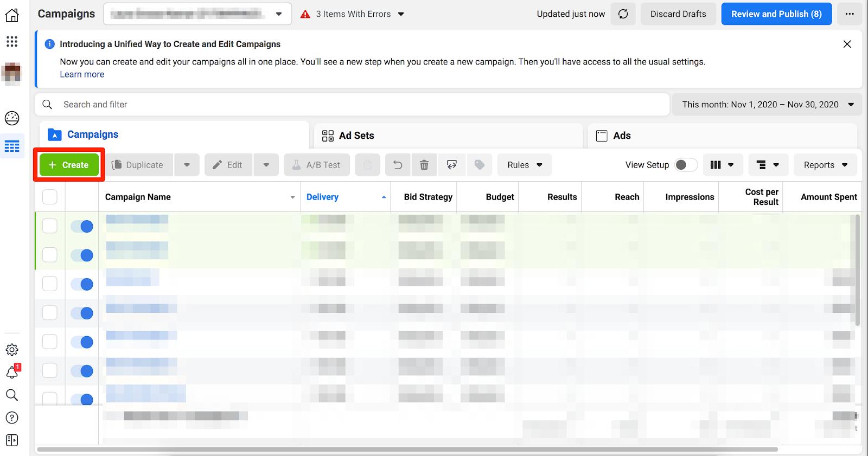Click the undo arrow icon
Viewport: 868px width, 456px height.
pyautogui.click(x=398, y=165)
